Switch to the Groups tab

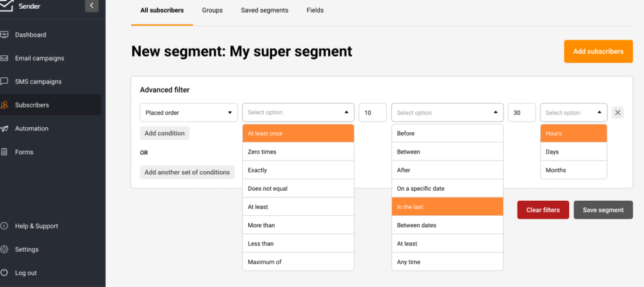[212, 11]
